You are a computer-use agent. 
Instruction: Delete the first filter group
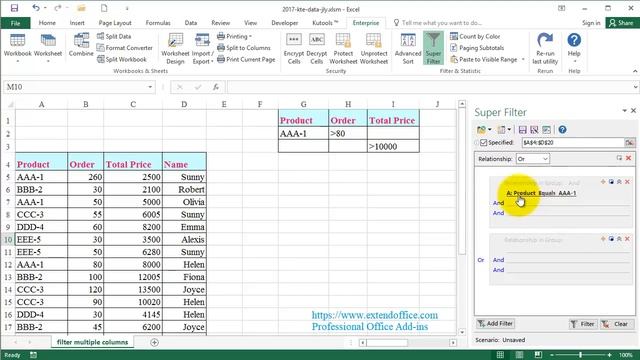[x=627, y=182]
